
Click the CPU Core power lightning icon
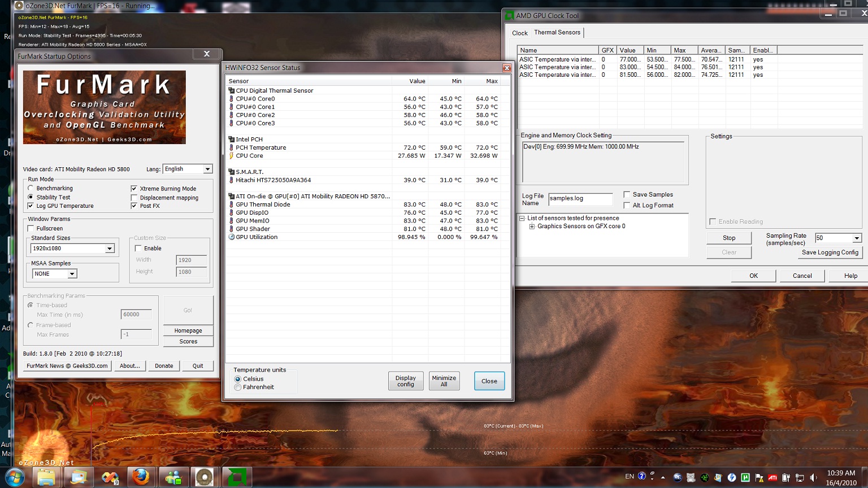pyautogui.click(x=231, y=156)
